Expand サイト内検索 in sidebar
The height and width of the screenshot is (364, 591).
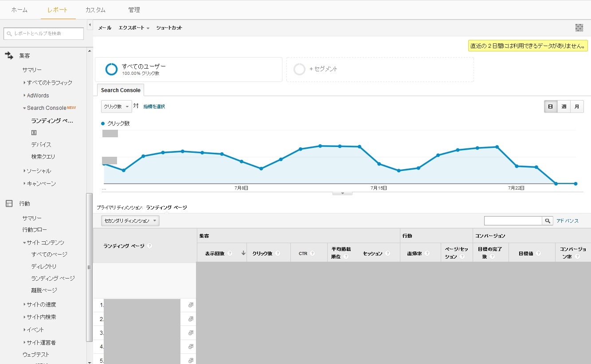click(x=24, y=317)
